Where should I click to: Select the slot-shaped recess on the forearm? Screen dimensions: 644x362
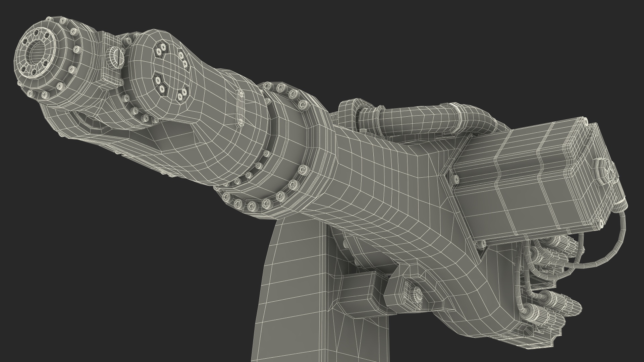click(x=240, y=108)
